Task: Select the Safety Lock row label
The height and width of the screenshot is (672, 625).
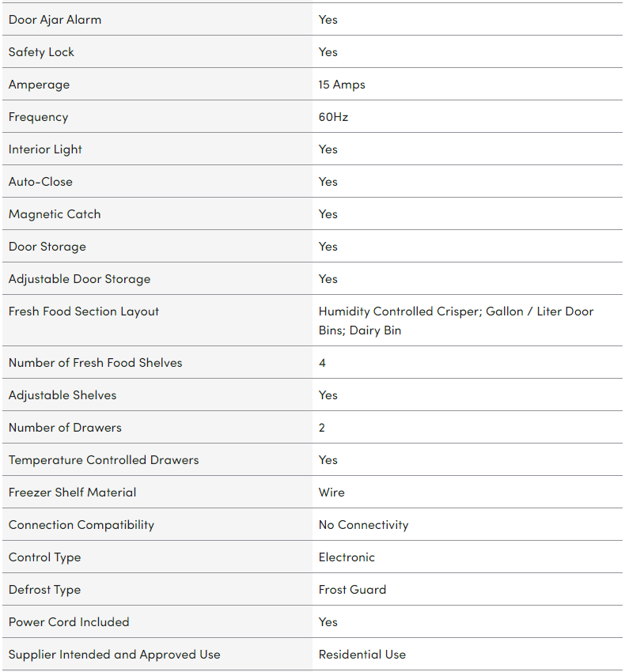Action: (41, 52)
